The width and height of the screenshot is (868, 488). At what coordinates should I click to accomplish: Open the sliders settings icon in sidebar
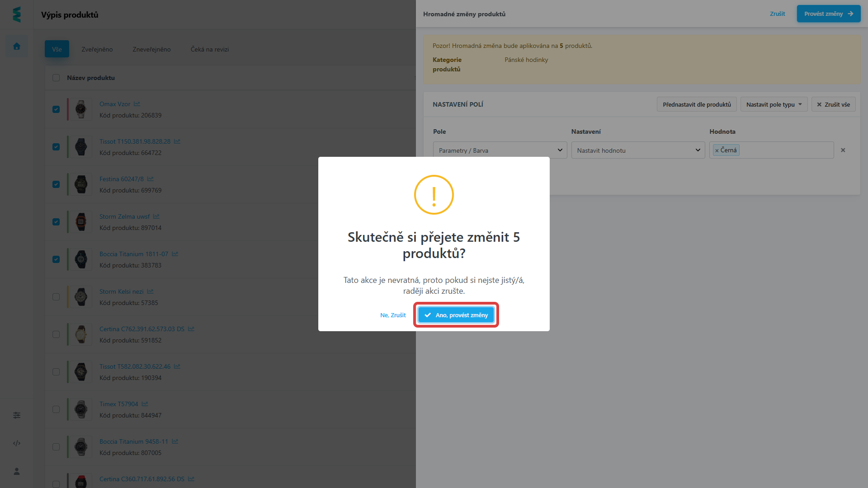[17, 415]
